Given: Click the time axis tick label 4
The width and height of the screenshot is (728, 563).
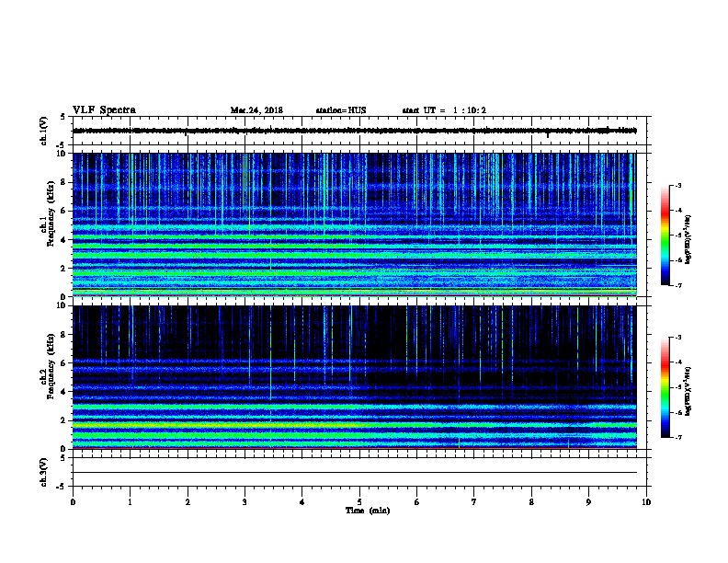Looking at the screenshot, I should (302, 502).
